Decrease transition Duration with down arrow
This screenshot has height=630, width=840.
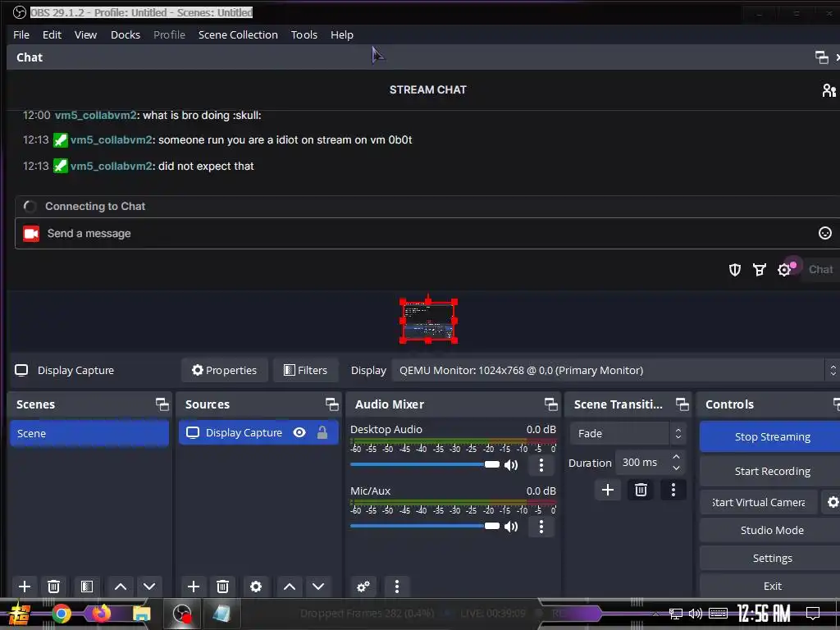point(676,468)
